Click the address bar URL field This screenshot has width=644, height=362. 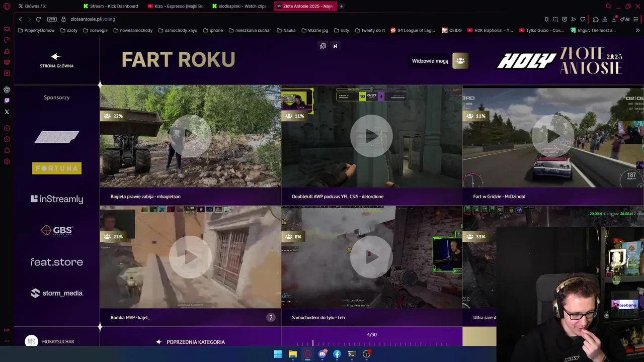tap(302, 19)
